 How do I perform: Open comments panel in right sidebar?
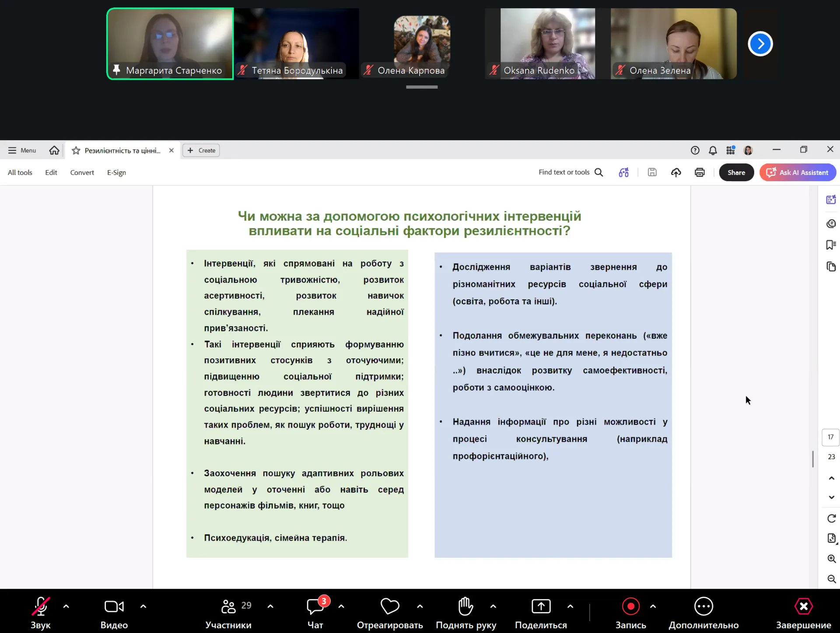click(x=831, y=224)
